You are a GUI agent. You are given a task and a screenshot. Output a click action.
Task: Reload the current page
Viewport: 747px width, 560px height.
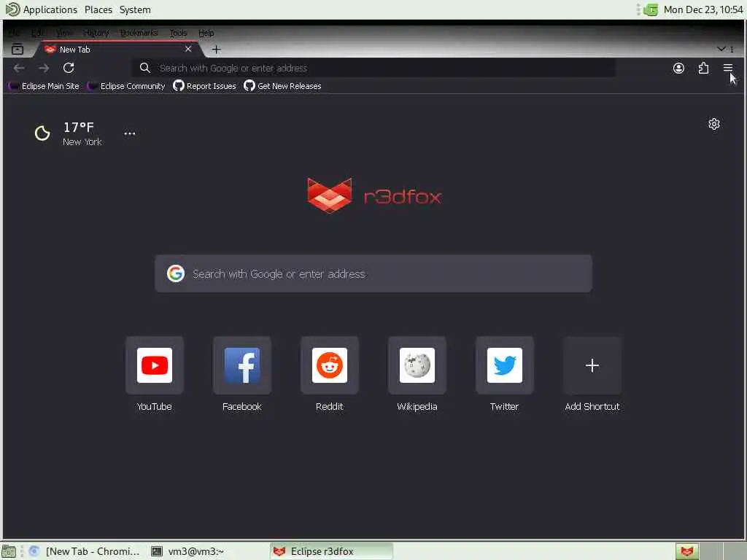click(x=69, y=68)
